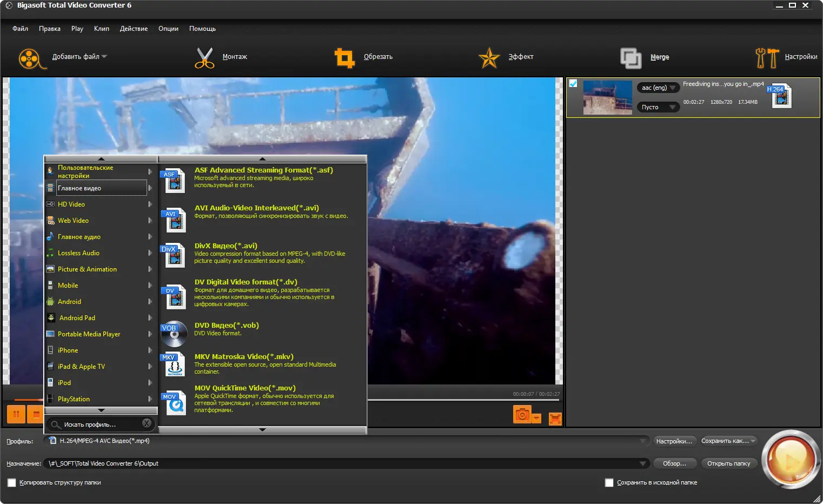Open the star Effect (Эффект) tool
Viewport: 823px width, 504px height.
click(x=489, y=58)
